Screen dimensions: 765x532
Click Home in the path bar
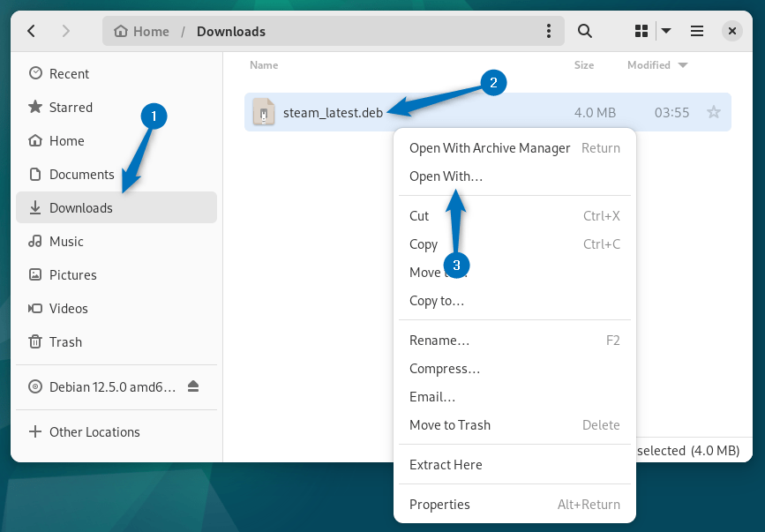141,31
